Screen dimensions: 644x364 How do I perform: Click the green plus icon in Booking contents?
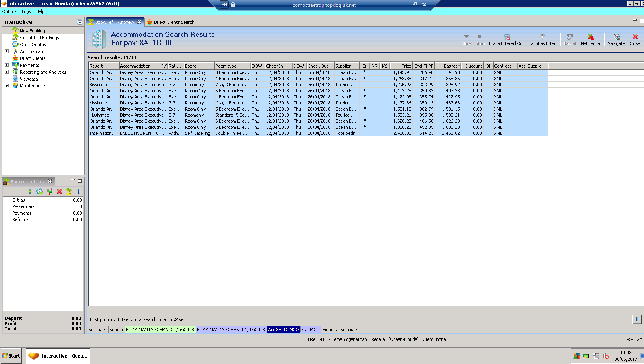point(30,192)
